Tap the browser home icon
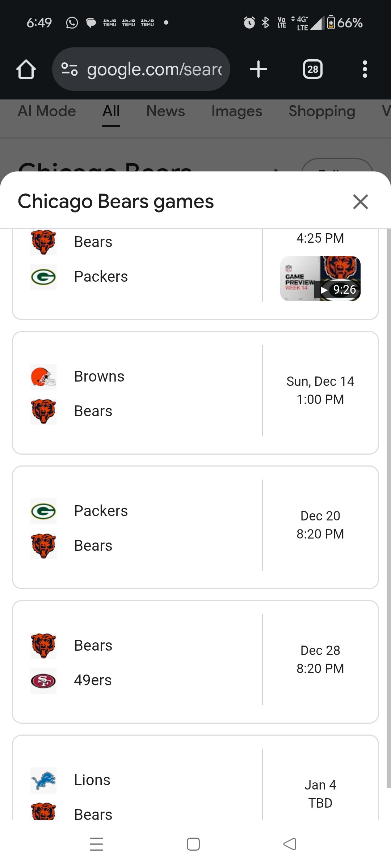This screenshot has height=868, width=391. 26,69
